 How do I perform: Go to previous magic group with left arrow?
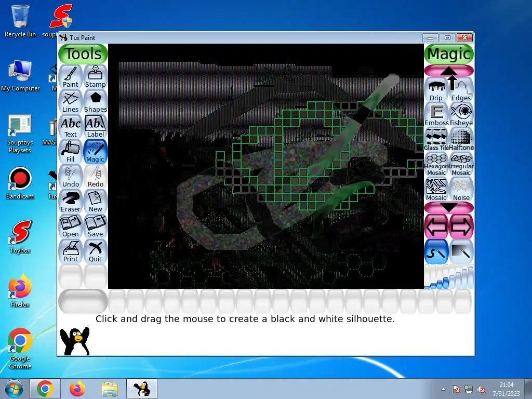tap(436, 227)
